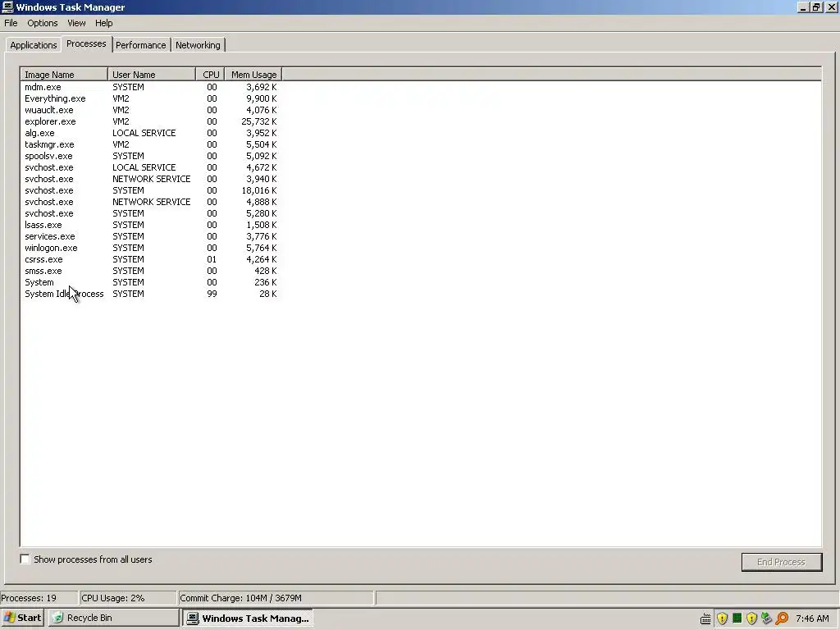Select the services.exe process
Image resolution: width=840 pixels, height=630 pixels.
[151, 236]
